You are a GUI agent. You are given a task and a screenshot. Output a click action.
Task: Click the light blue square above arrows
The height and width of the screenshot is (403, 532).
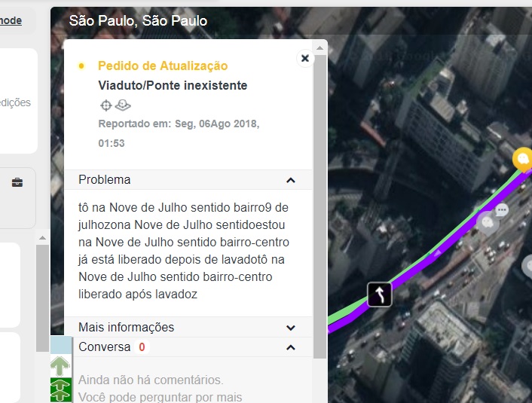pos(61,345)
